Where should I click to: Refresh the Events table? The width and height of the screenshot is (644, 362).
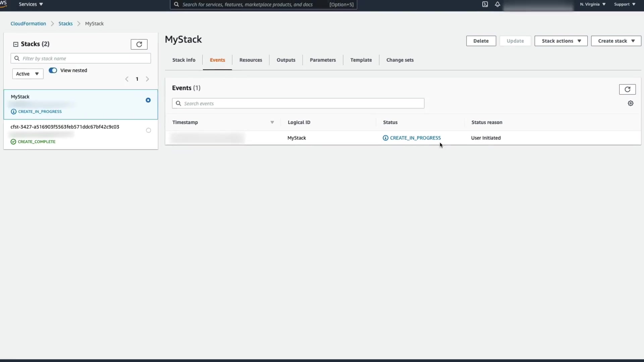click(627, 89)
